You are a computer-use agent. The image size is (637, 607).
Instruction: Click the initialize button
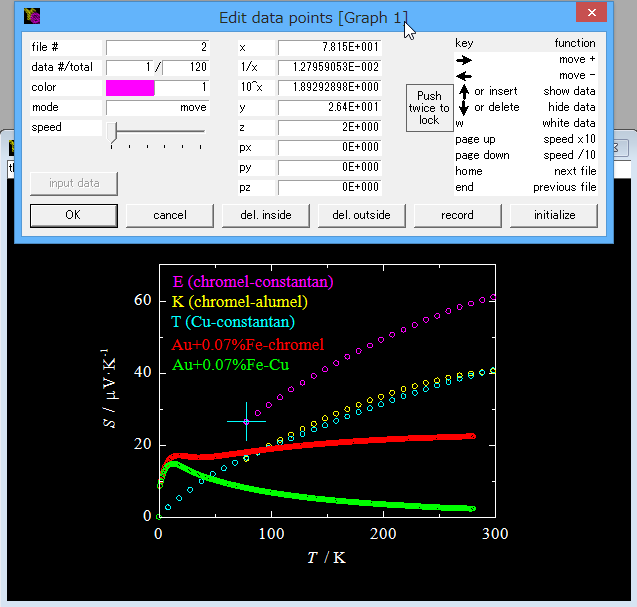554,215
